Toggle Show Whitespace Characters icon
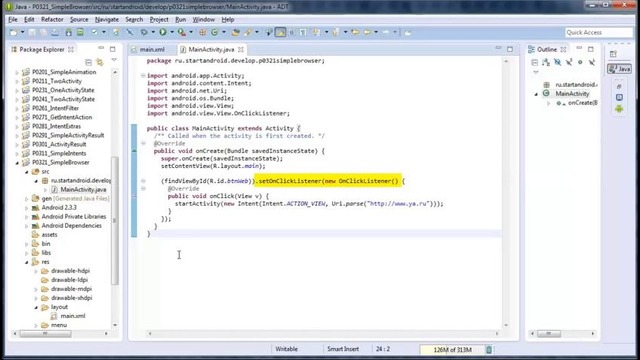The height and width of the screenshot is (360, 640). (303, 32)
